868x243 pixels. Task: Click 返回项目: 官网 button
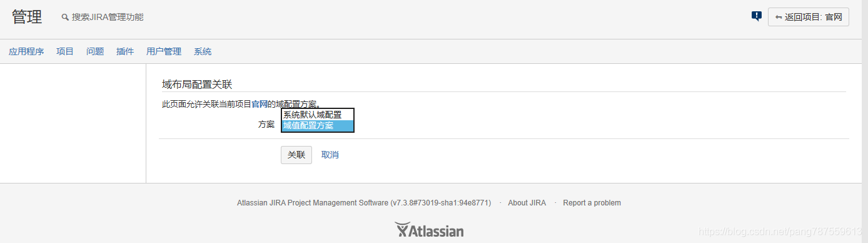(809, 17)
